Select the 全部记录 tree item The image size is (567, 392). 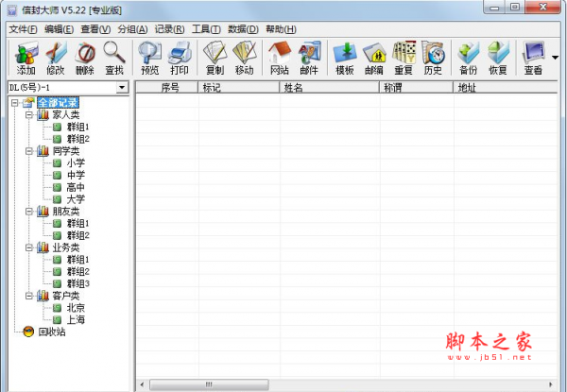(x=58, y=103)
